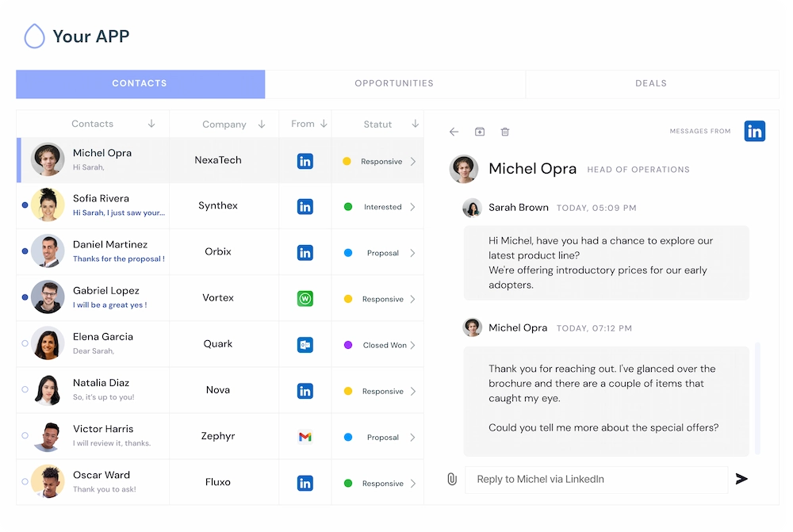Attach a file with the paperclip icon
This screenshot has height=532, width=793.
tap(453, 480)
